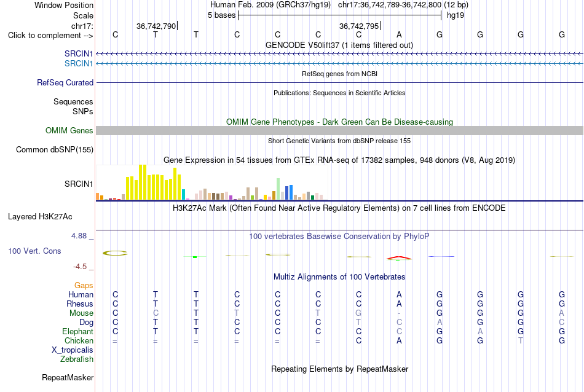Click the A base in the complement sequence row
This screenshot has height=392, width=584.
[399, 34]
